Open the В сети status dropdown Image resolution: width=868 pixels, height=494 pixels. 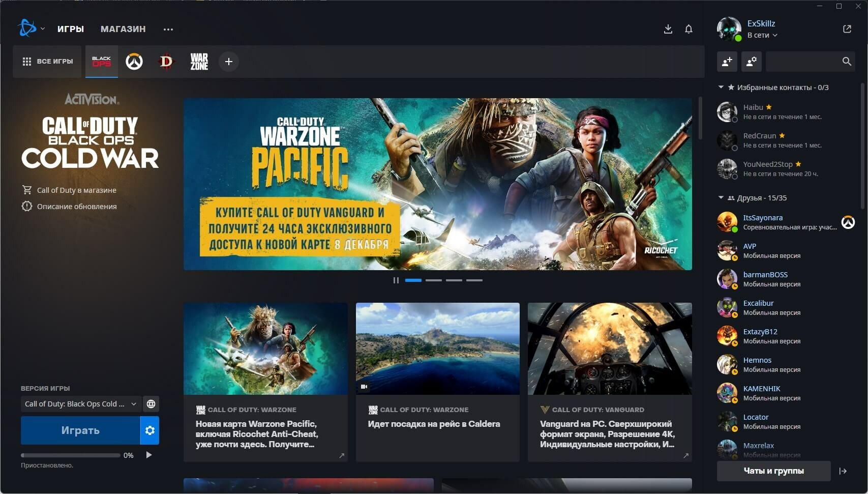click(x=762, y=35)
